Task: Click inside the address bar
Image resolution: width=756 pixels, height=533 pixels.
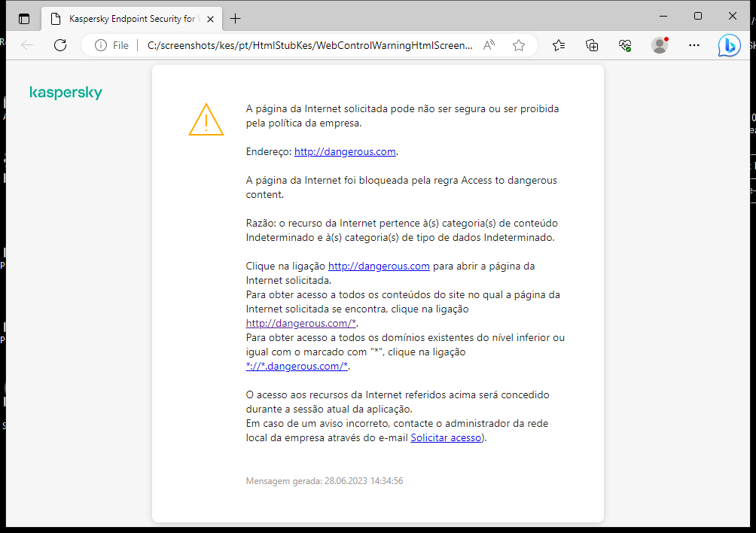Action: pos(301,45)
